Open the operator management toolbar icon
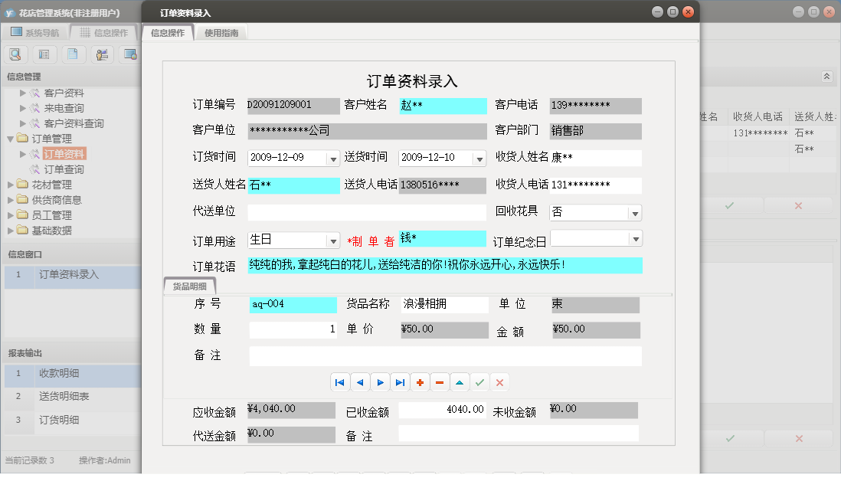841x504 pixels. click(x=102, y=54)
